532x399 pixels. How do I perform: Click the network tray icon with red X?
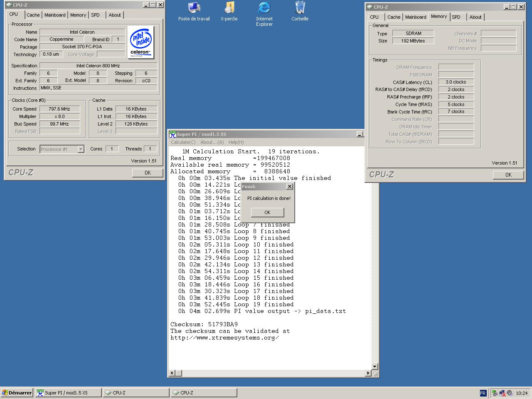tap(502, 393)
